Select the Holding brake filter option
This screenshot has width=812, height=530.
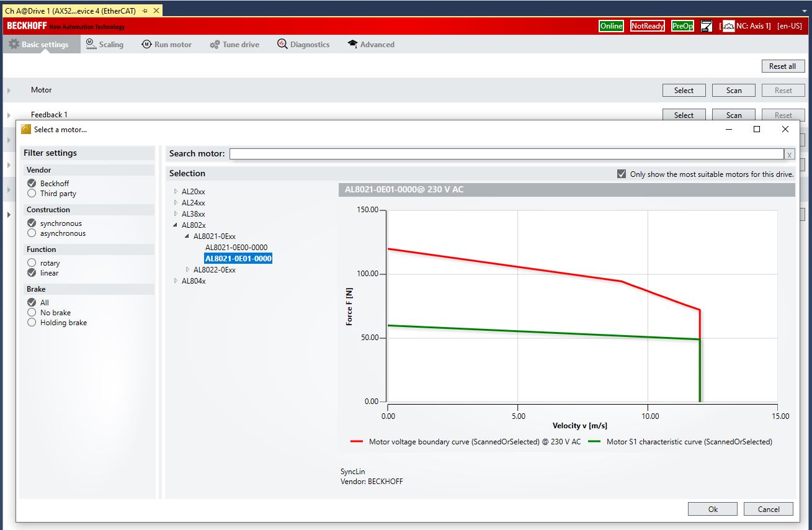pos(32,323)
